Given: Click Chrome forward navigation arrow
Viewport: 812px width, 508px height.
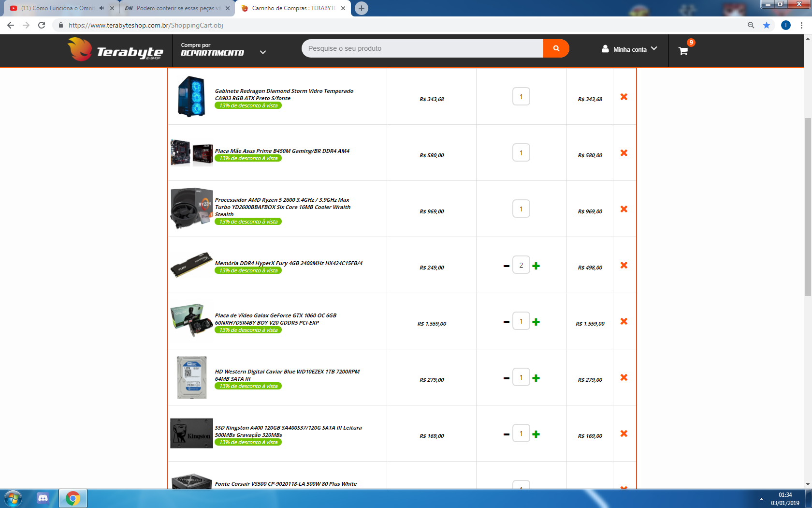Looking at the screenshot, I should 26,25.
